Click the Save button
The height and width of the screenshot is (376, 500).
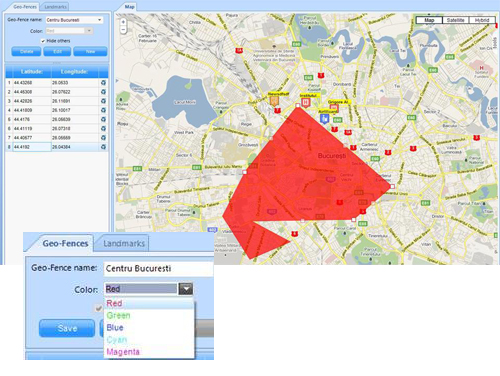coord(67,328)
